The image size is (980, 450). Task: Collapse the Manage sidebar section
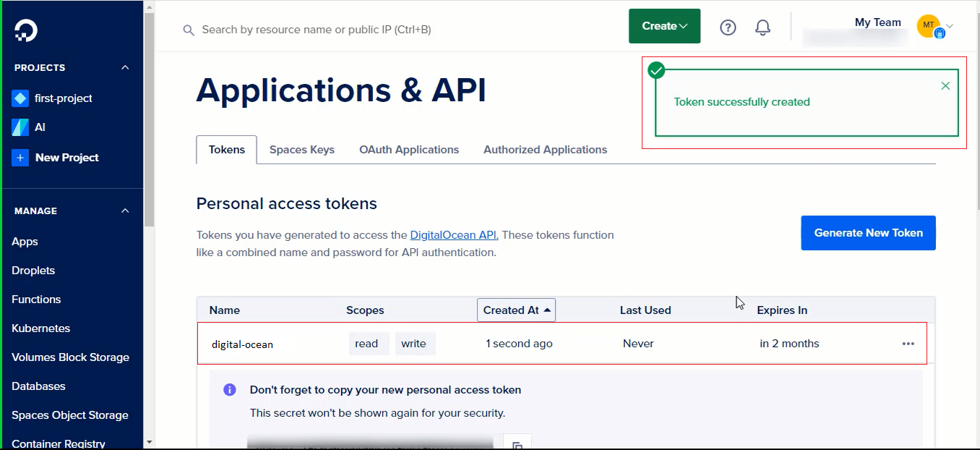(x=125, y=211)
